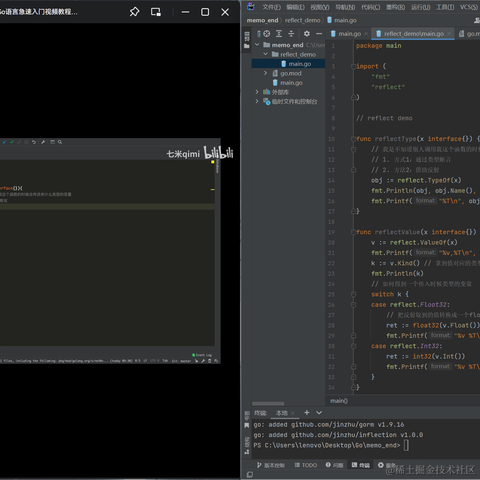Click the project panel horizontal scrollbar
Image resolution: width=480 pixels, height=480 pixels.
268,404
